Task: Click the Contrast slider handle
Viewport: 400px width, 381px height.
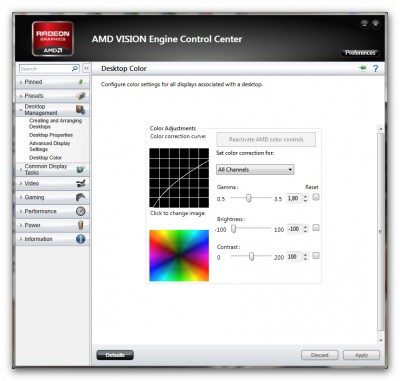Action: pos(251,256)
